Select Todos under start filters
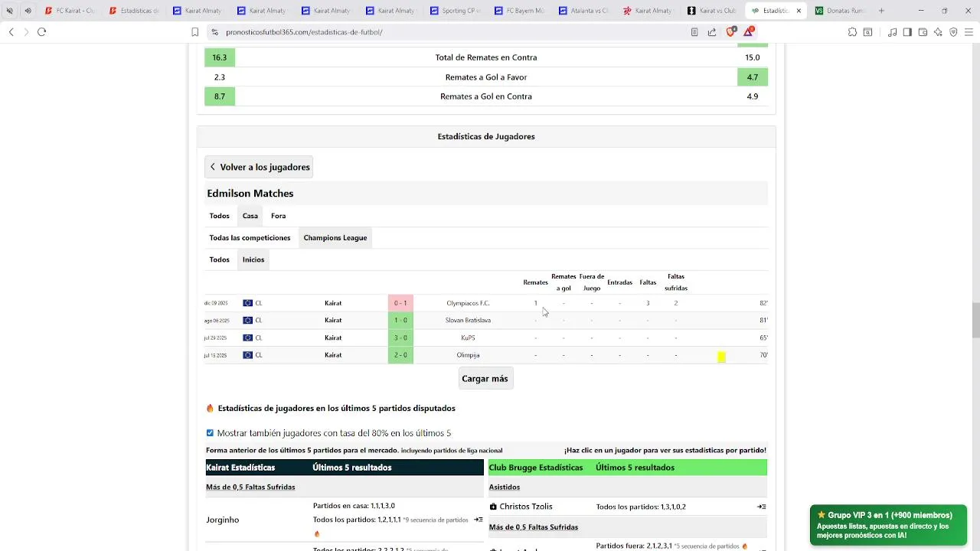 [219, 260]
